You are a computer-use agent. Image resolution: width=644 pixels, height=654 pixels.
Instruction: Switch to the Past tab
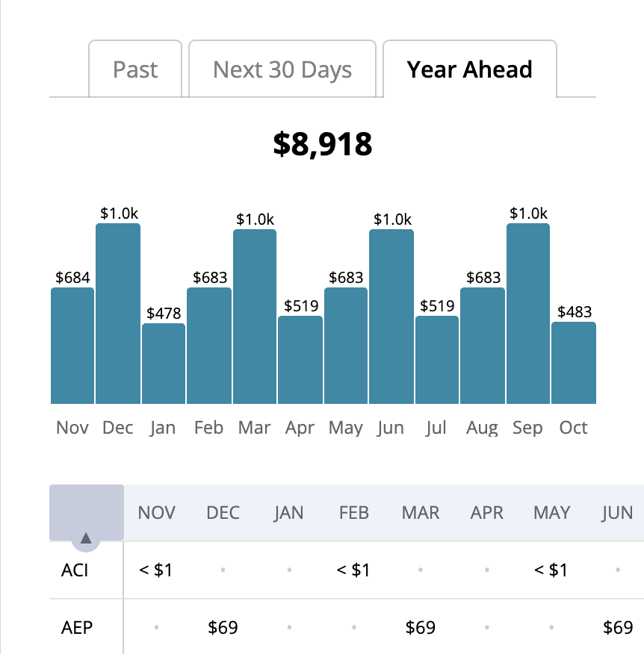coord(135,69)
